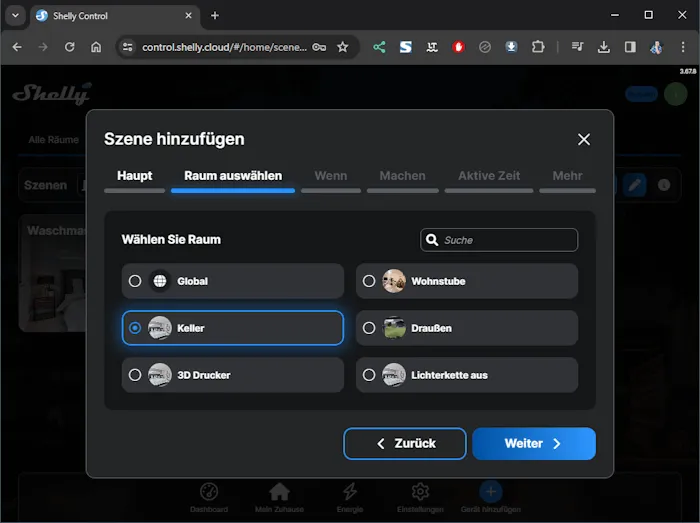
Task: Click the Keller room thumbnail
Action: tap(160, 328)
